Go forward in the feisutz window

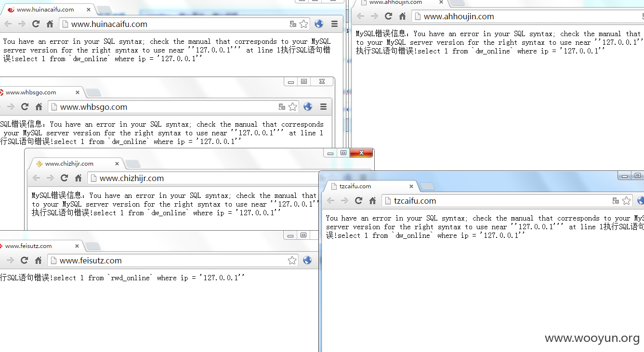coord(10,261)
